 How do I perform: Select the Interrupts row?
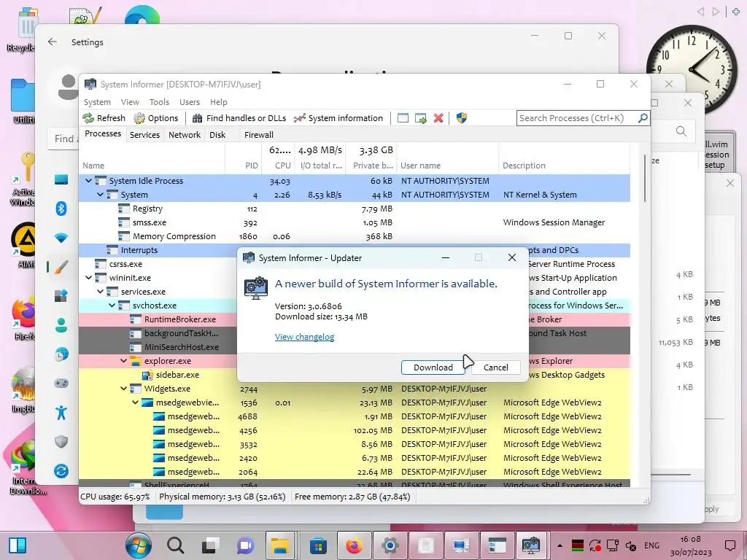[x=158, y=250]
